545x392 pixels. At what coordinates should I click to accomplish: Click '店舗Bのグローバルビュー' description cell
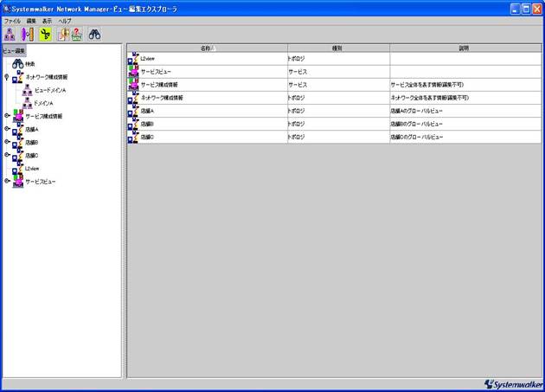(465, 124)
